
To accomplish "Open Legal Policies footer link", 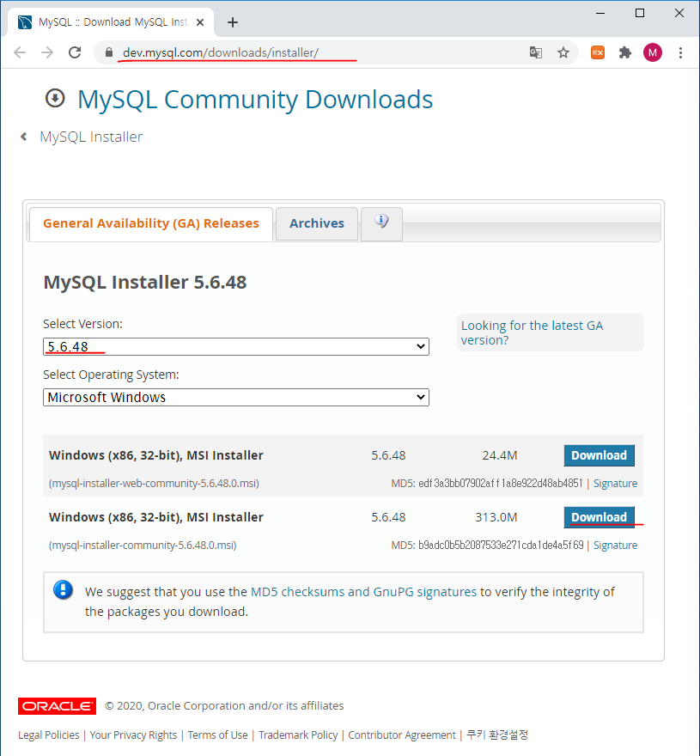I will (x=49, y=735).
